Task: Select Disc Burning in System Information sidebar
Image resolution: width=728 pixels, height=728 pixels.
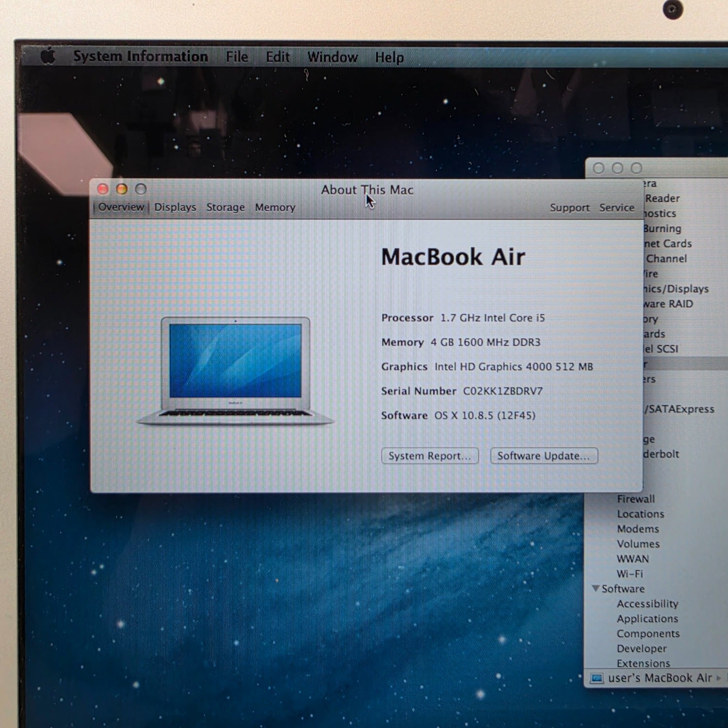Action: (662, 229)
